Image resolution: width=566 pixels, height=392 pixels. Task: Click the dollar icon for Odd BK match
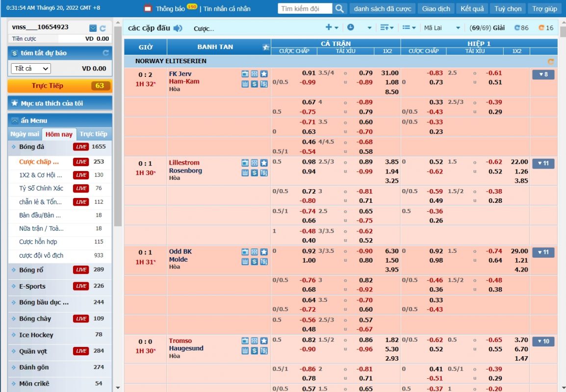255,262
